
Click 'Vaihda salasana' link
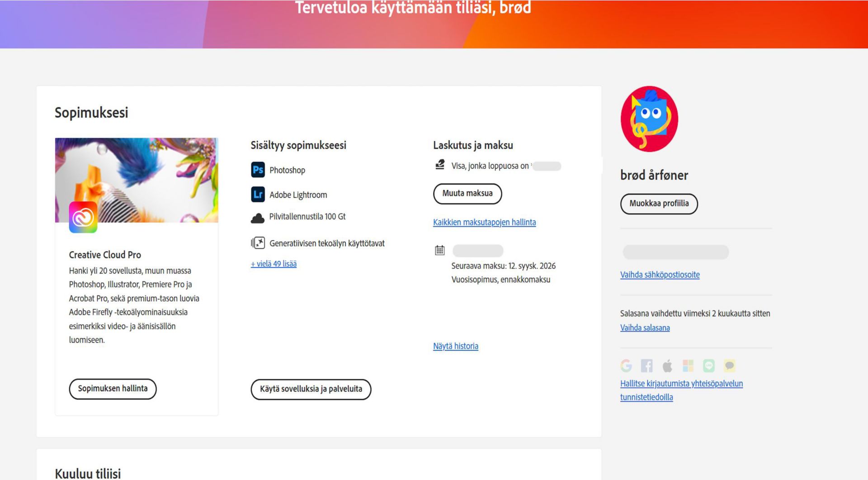645,328
